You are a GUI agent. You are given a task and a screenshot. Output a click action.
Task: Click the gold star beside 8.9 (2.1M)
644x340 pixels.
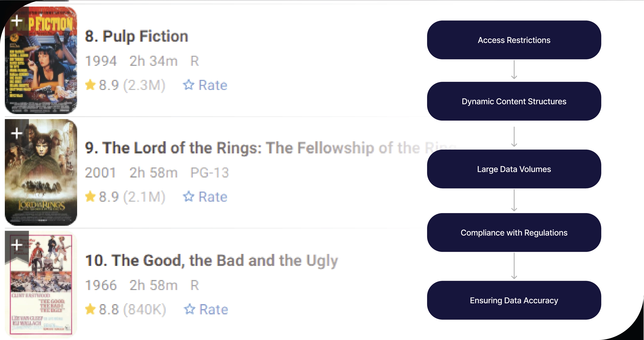click(x=90, y=196)
